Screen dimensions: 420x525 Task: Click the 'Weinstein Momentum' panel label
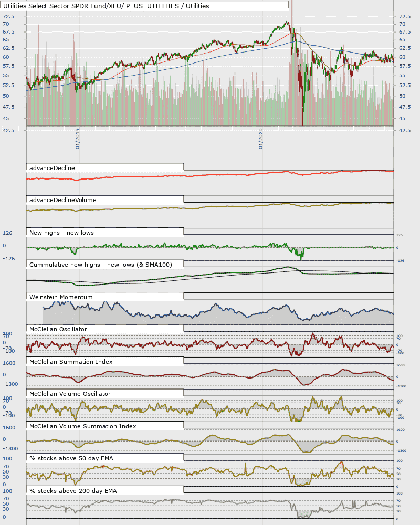pyautogui.click(x=61, y=297)
